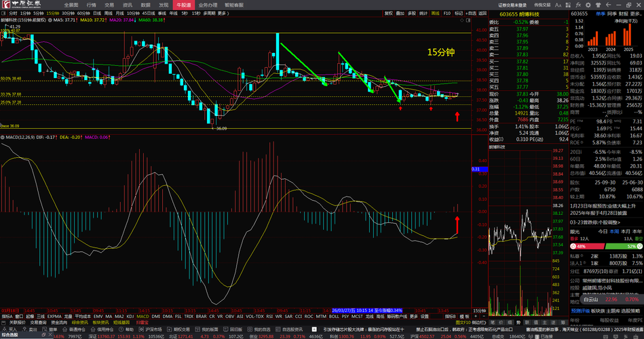Add stock with +自选 button
644x339 pixels.
tap(471, 14)
